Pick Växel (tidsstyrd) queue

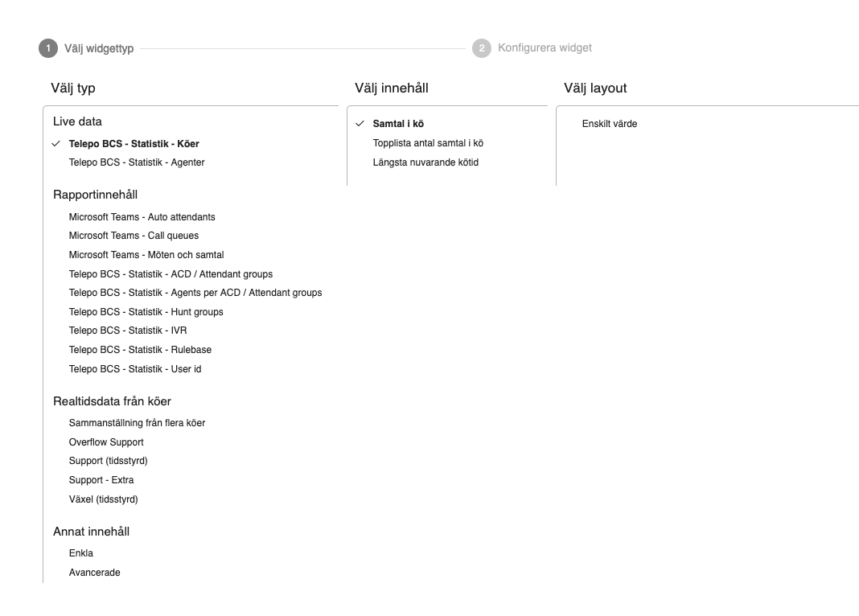click(x=103, y=499)
